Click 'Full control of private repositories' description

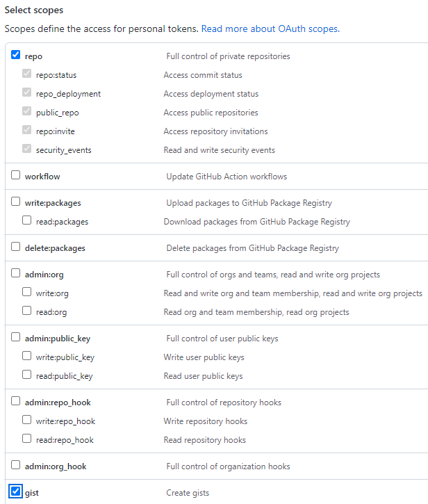tap(228, 56)
